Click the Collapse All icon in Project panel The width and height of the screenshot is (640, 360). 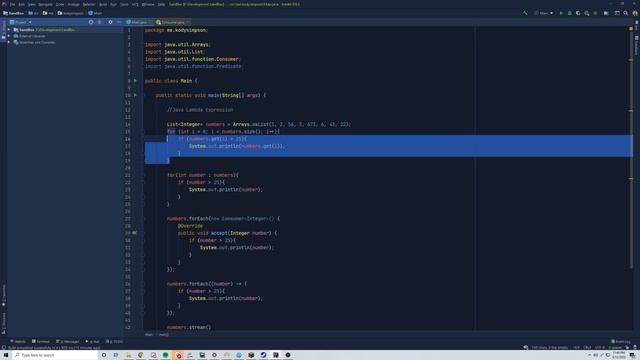click(x=100, y=22)
